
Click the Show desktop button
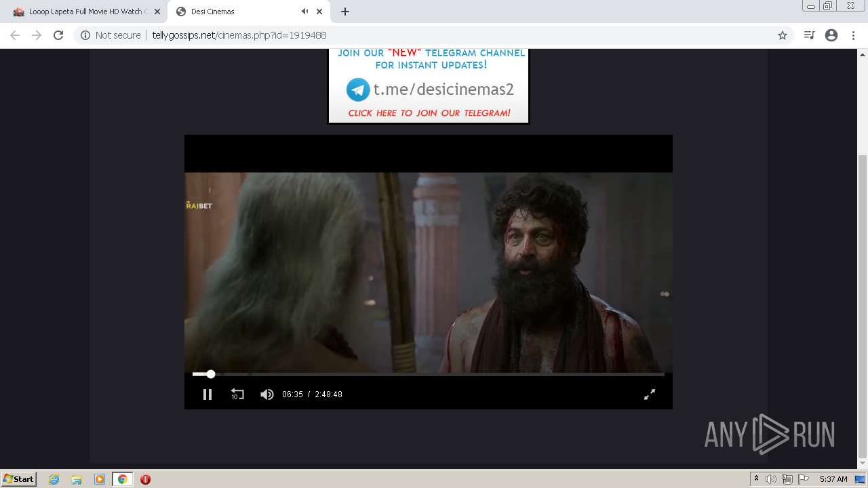click(x=861, y=479)
